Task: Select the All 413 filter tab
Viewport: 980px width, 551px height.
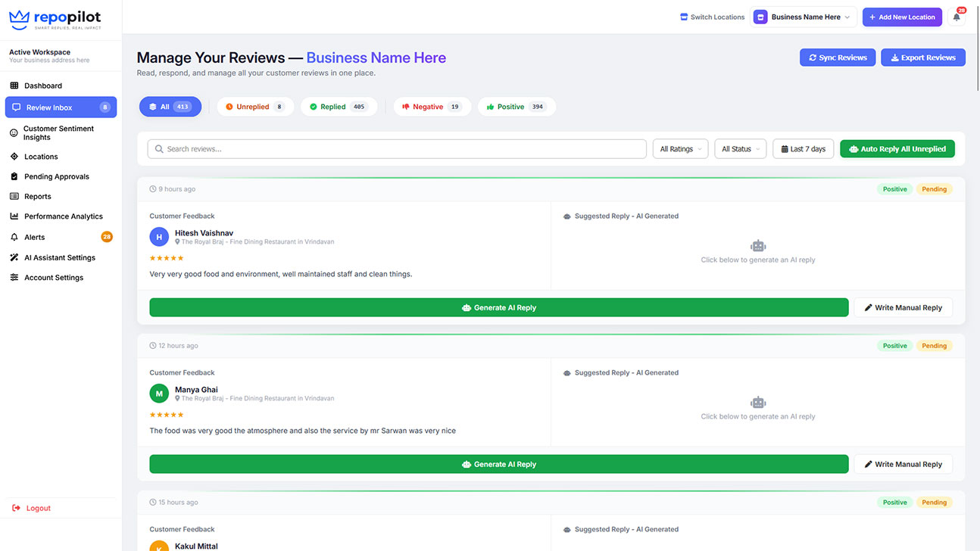Action: point(170,107)
